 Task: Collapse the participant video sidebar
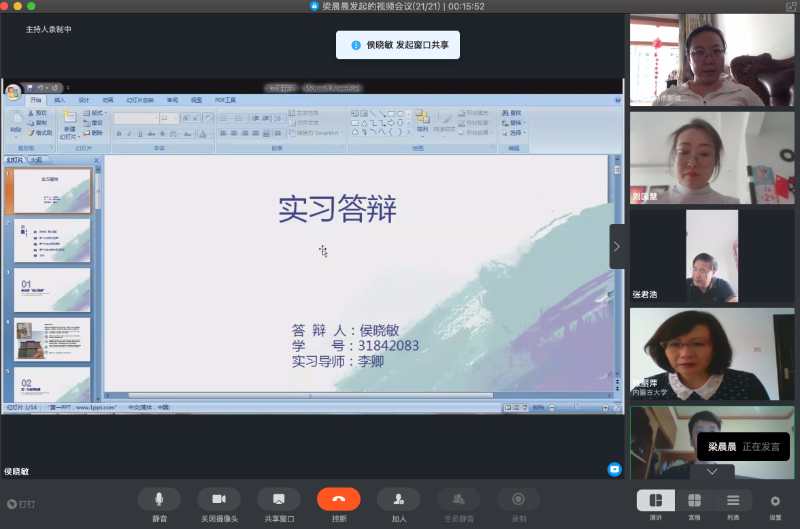(x=617, y=246)
